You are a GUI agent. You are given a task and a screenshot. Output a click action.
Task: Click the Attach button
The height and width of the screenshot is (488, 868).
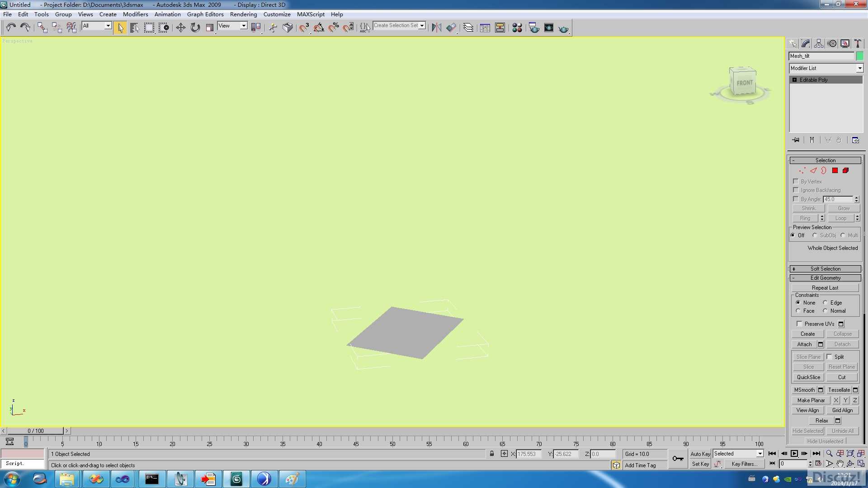805,344
